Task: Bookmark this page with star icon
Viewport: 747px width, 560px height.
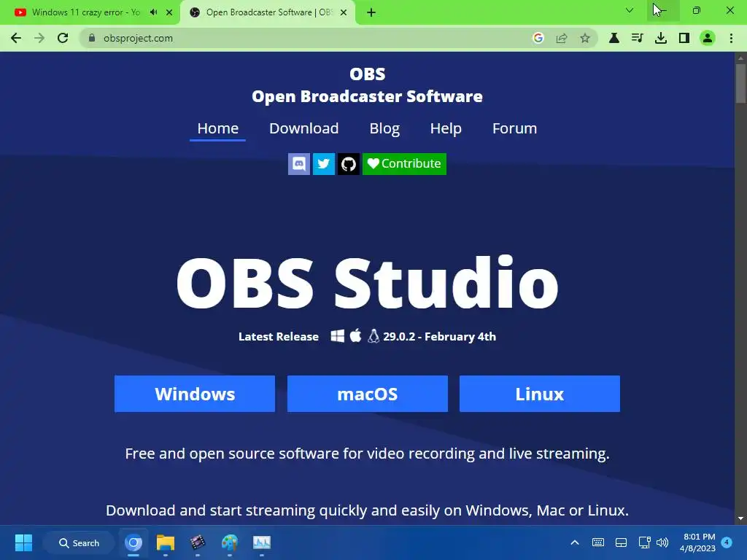Action: coord(585,38)
